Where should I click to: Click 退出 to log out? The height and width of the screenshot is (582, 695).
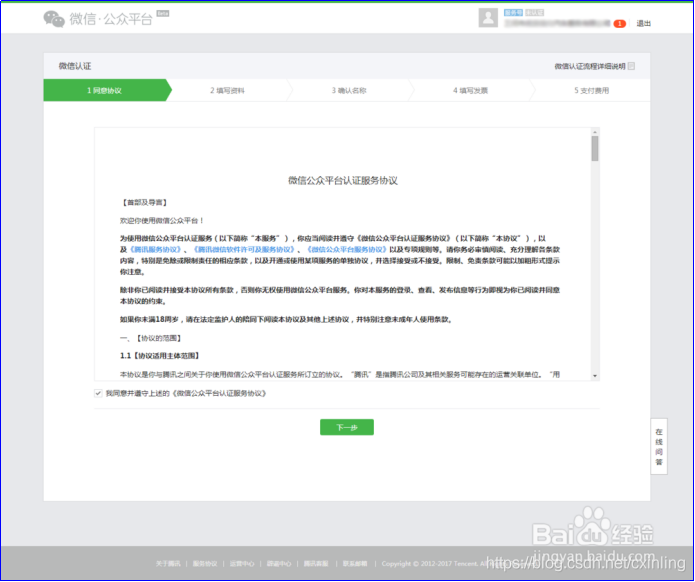tap(644, 23)
